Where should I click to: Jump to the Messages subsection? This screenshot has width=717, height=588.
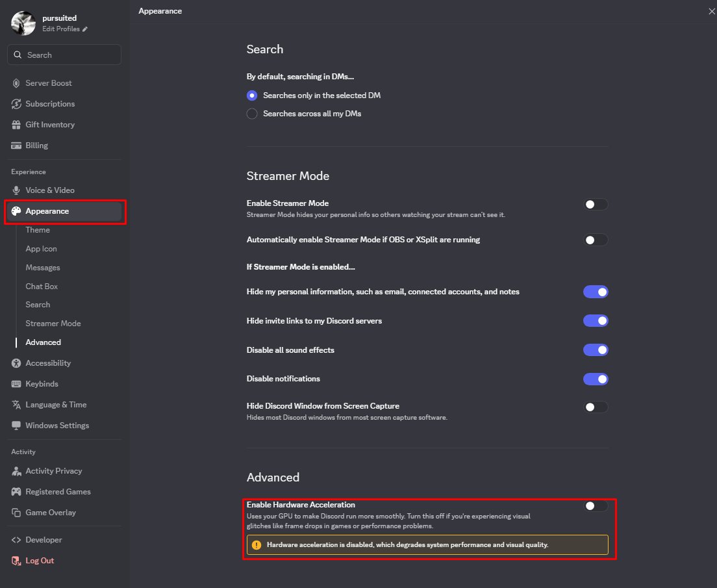42,267
